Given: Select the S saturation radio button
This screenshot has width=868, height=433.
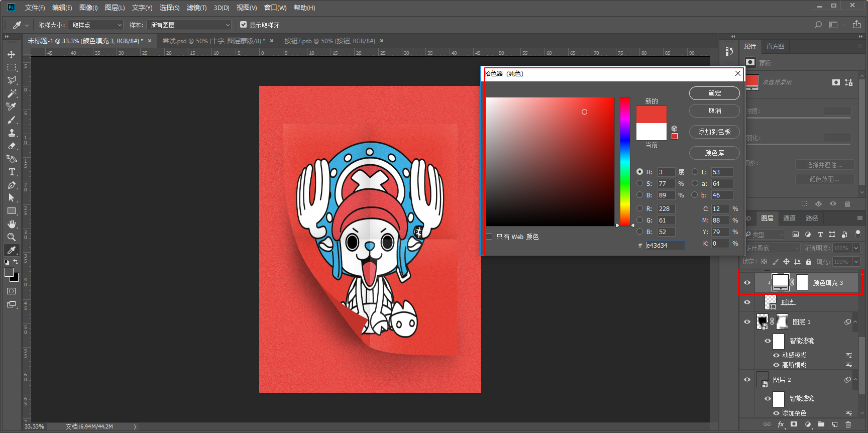Looking at the screenshot, I should point(640,183).
